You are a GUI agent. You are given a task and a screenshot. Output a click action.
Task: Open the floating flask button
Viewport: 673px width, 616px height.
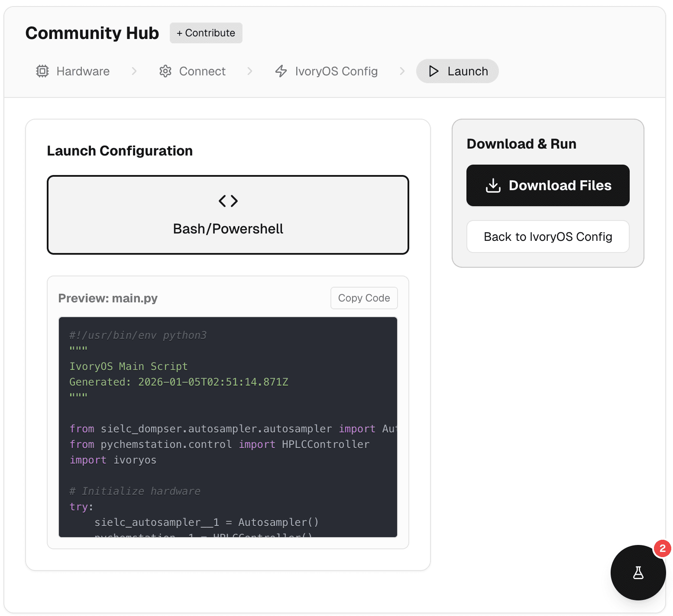click(x=637, y=573)
